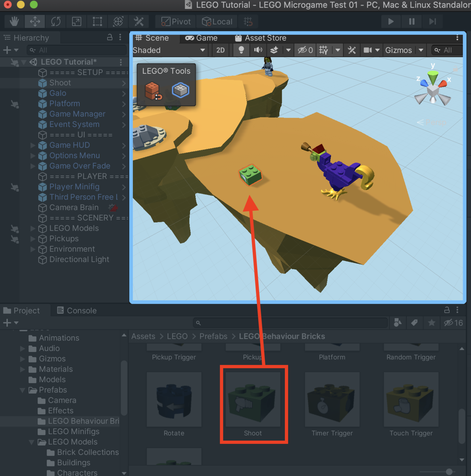
Task: Switch to the Project tab
Action: coord(21,310)
